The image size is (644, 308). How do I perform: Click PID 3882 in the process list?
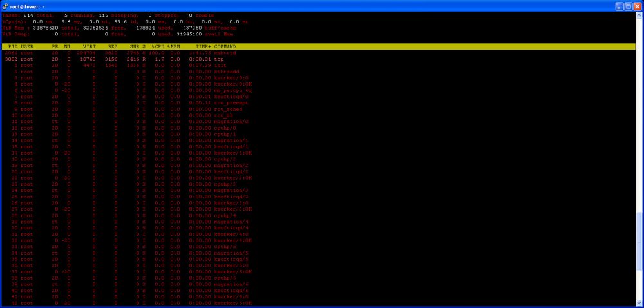[12, 59]
